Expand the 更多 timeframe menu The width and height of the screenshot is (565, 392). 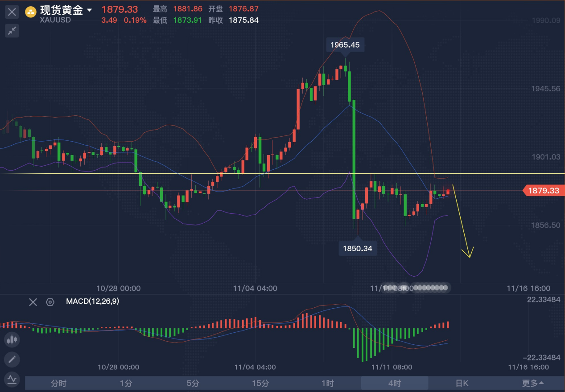pos(533,383)
